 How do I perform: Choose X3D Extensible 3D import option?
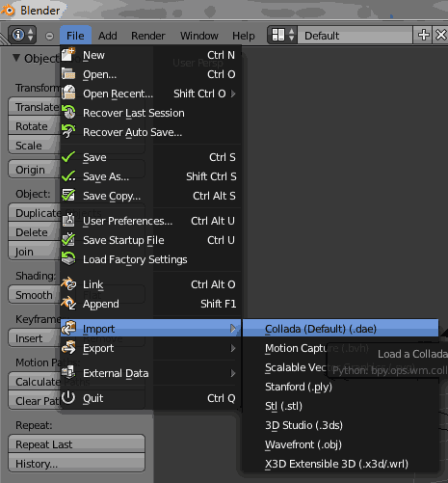(x=340, y=464)
